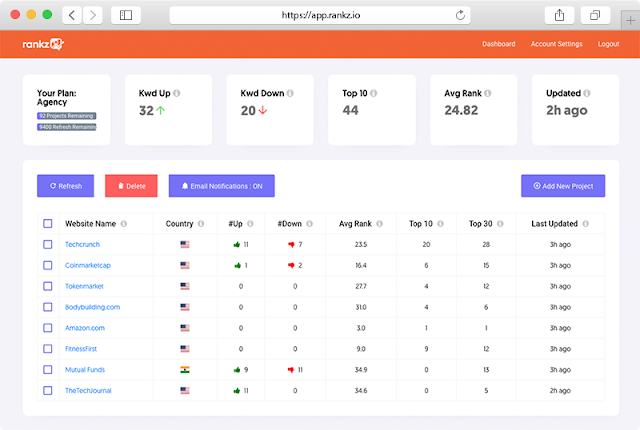Viewport: 640px width, 430px height.
Task: Open the FitnessFirst project link
Action: coord(81,349)
